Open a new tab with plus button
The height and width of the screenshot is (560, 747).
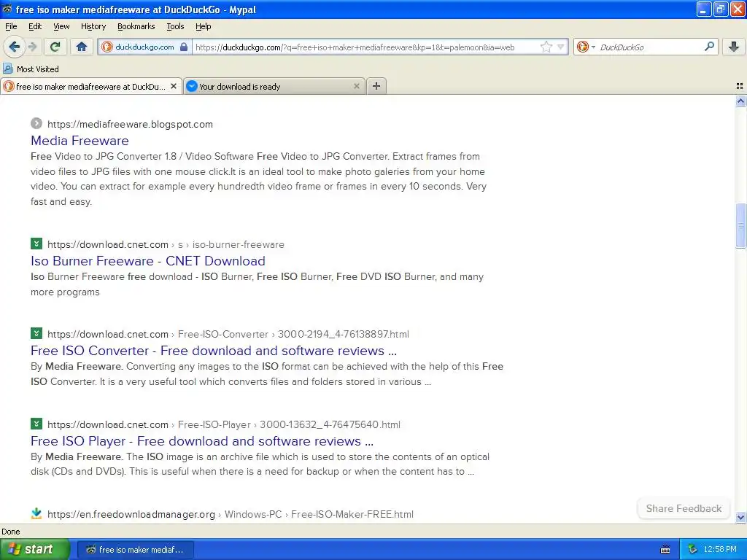pyautogui.click(x=376, y=86)
